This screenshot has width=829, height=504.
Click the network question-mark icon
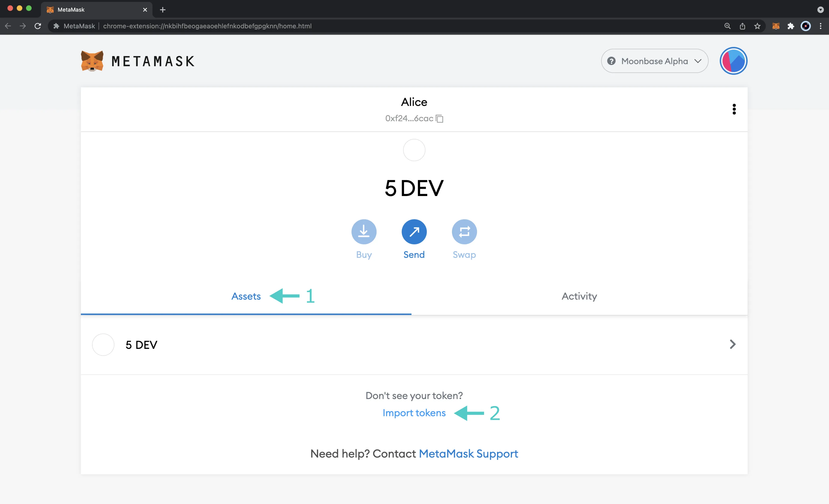(x=611, y=61)
